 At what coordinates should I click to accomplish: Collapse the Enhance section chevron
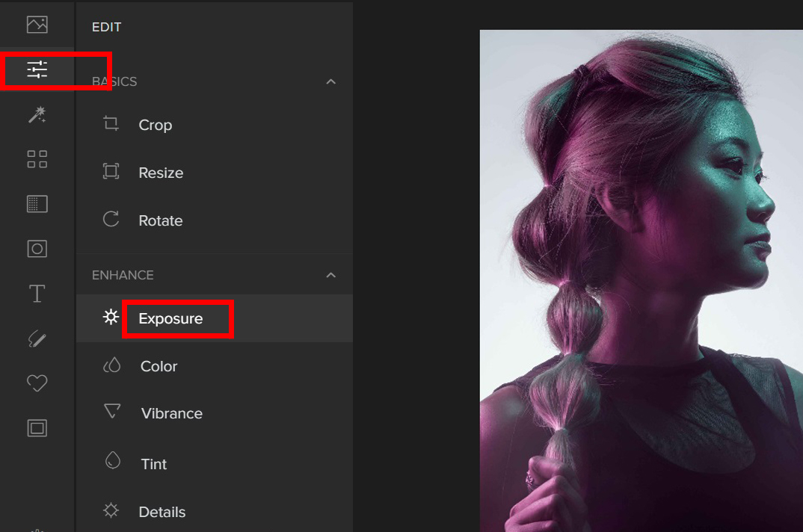coord(331,275)
